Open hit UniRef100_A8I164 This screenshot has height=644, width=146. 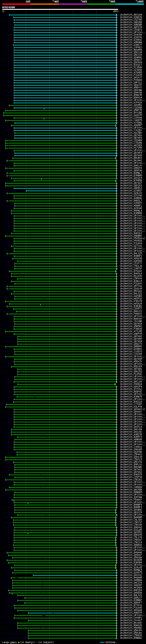[131, 15]
